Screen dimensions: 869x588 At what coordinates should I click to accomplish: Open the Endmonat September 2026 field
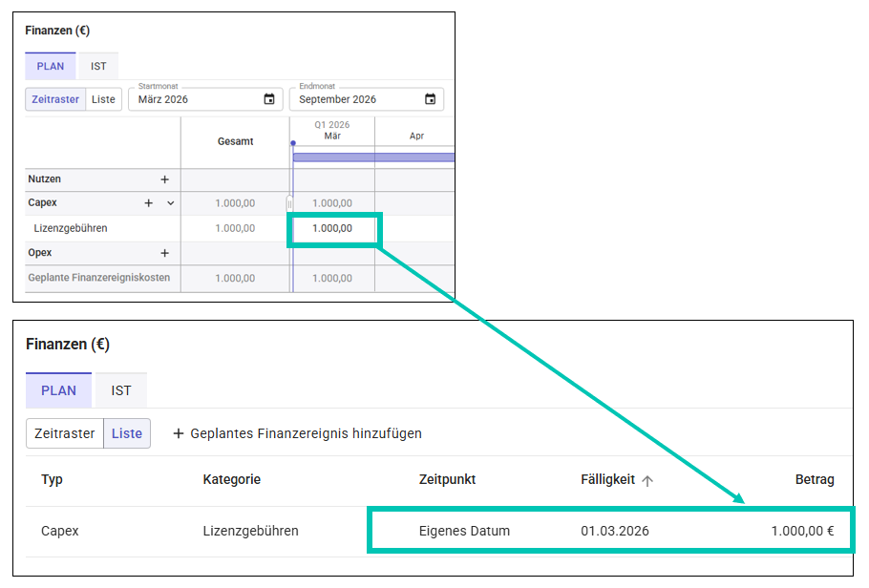pyautogui.click(x=358, y=99)
